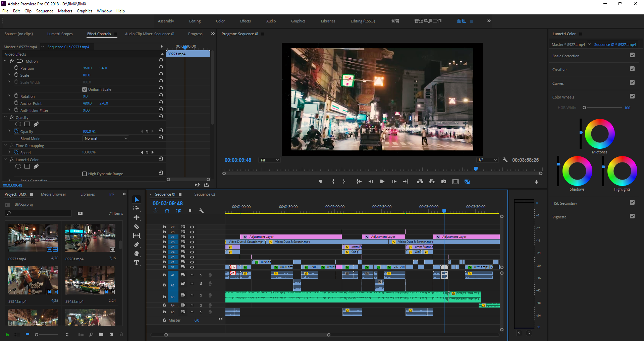Screen dimensions: 644x341
Task: Pick the Razor tool
Action: [137, 226]
